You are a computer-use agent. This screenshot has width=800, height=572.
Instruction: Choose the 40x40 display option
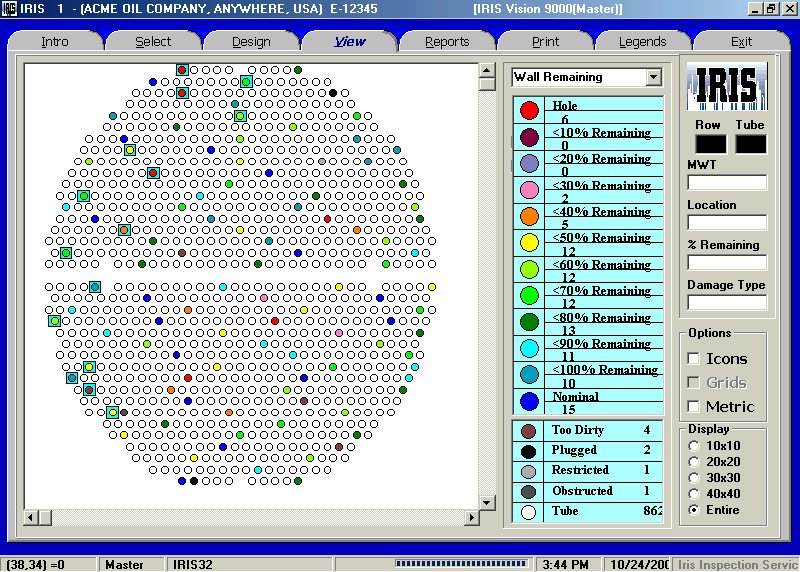point(693,494)
